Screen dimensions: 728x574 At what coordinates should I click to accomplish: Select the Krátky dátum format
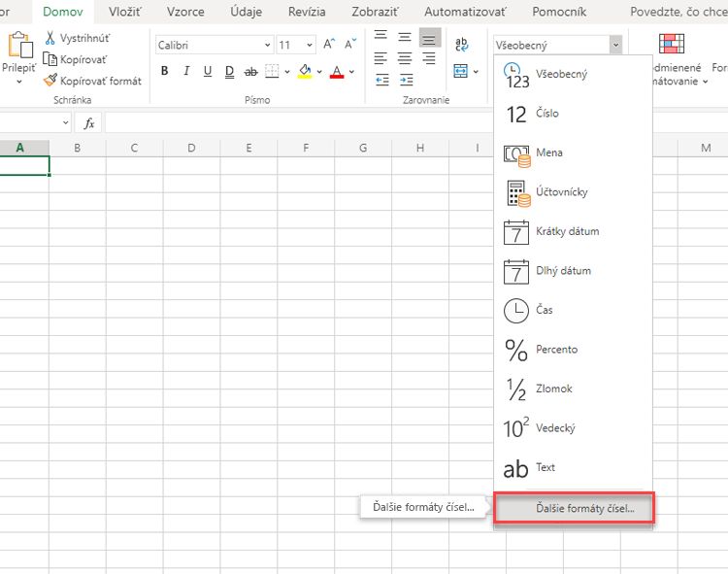(573, 231)
